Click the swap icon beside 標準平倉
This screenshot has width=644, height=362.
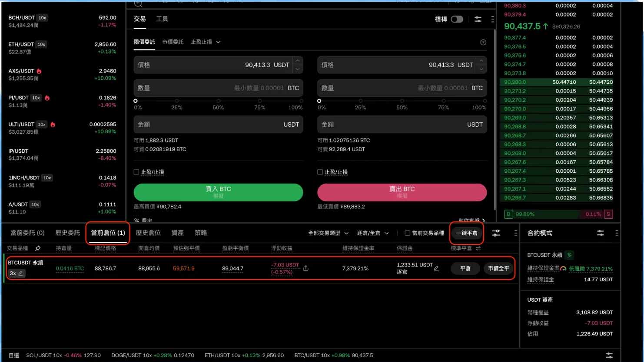[478, 248]
